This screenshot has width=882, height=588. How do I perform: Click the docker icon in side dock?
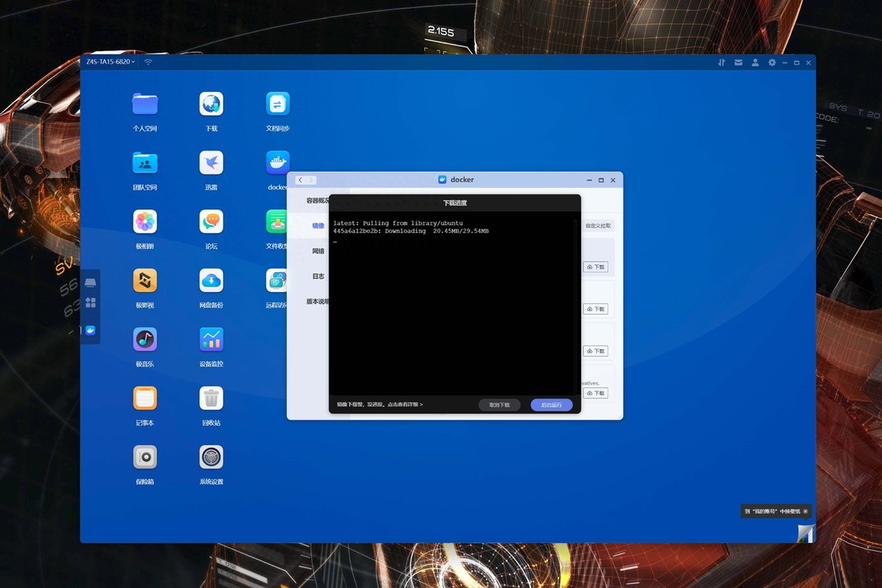(91, 331)
